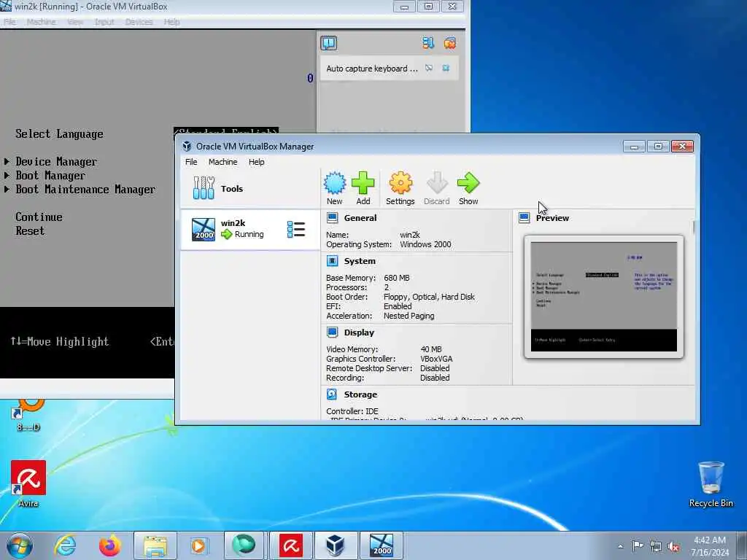This screenshot has height=560, width=747.
Task: Dismiss the Auto capture keyboard notification
Action: click(446, 68)
